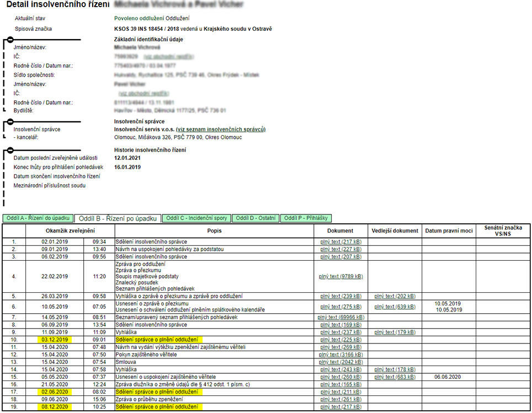Open plný text (227 kB) link

[x=341, y=249]
